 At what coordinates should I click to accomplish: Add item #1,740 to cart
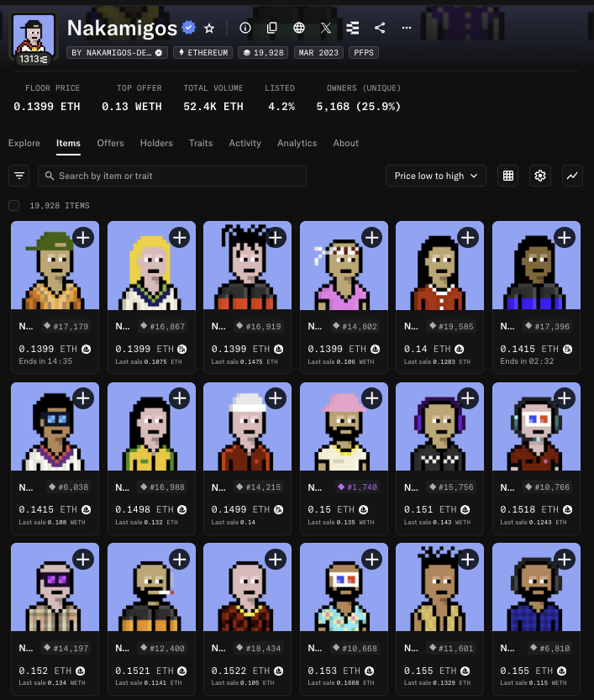pyautogui.click(x=371, y=398)
